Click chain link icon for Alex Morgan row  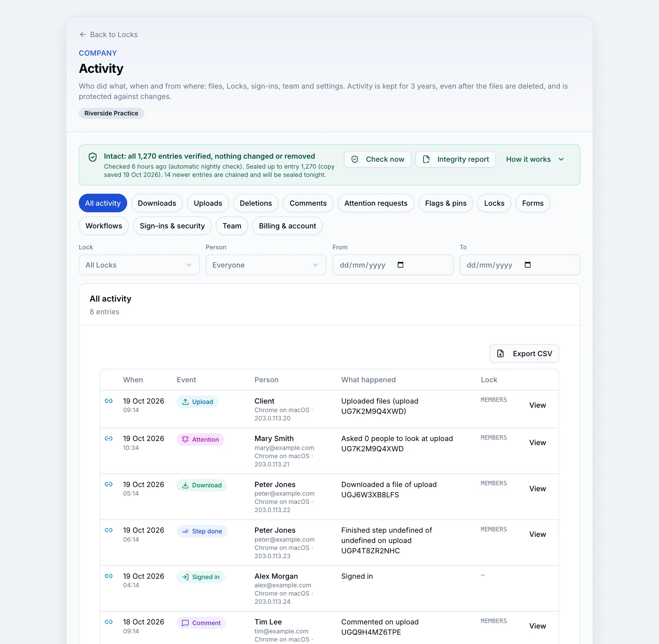(x=109, y=576)
